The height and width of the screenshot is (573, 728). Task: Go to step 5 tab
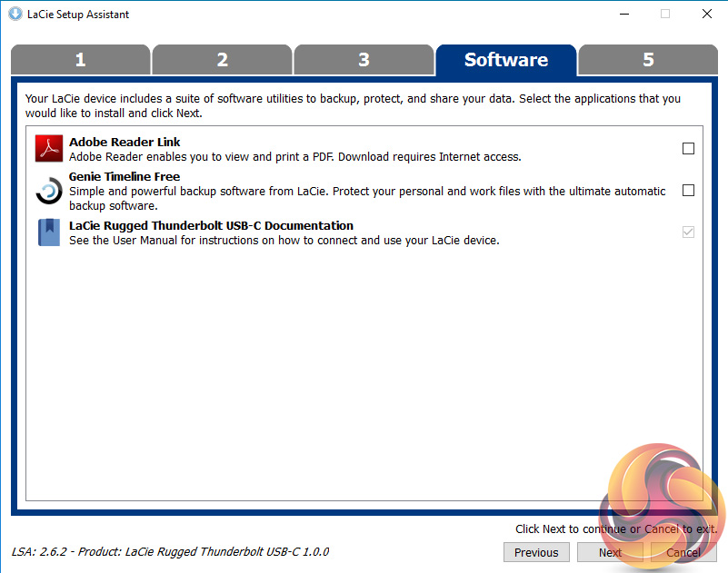[648, 59]
